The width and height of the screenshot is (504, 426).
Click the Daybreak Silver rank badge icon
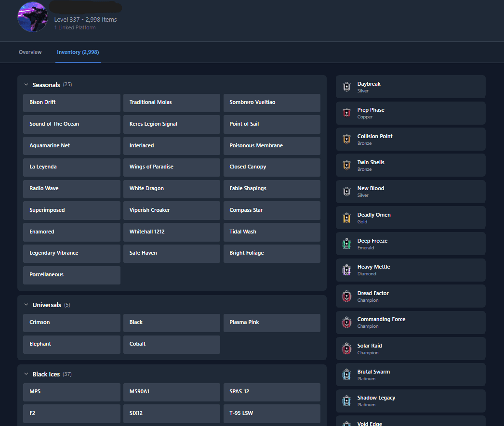346,87
